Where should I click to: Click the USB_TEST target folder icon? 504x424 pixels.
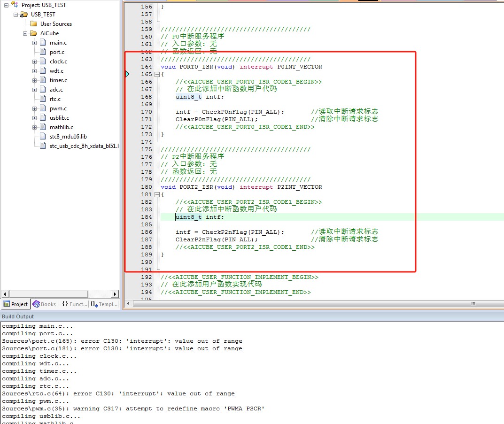24,15
